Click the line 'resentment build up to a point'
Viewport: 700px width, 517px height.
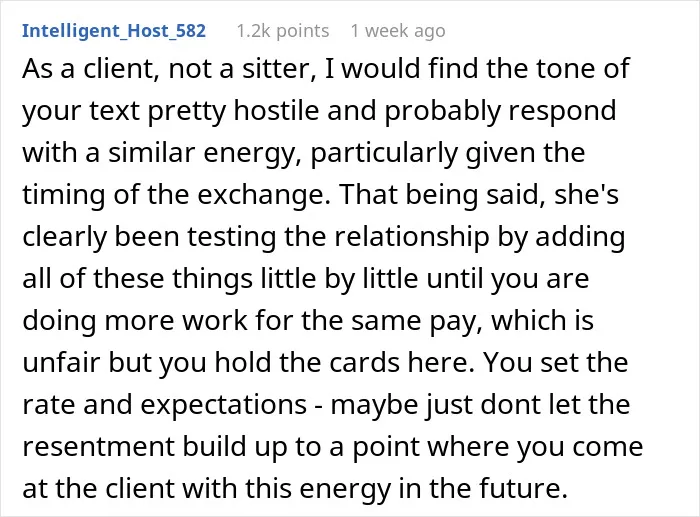click(x=333, y=446)
